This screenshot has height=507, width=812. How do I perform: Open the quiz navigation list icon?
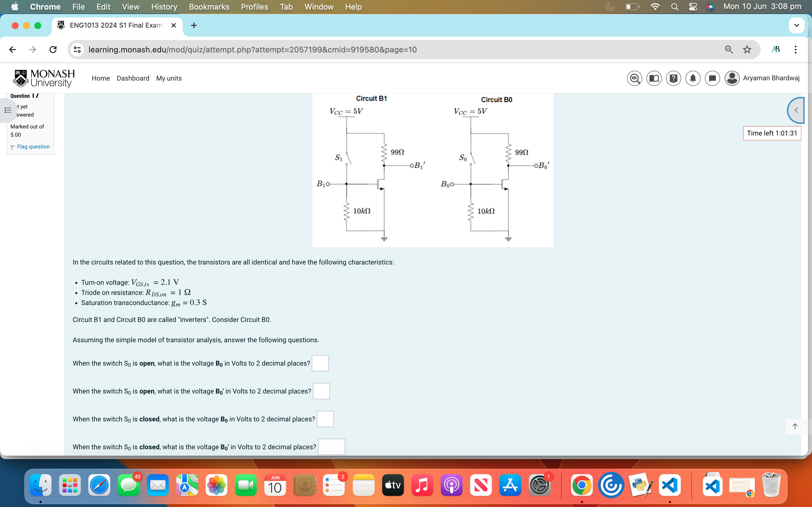tap(8, 110)
